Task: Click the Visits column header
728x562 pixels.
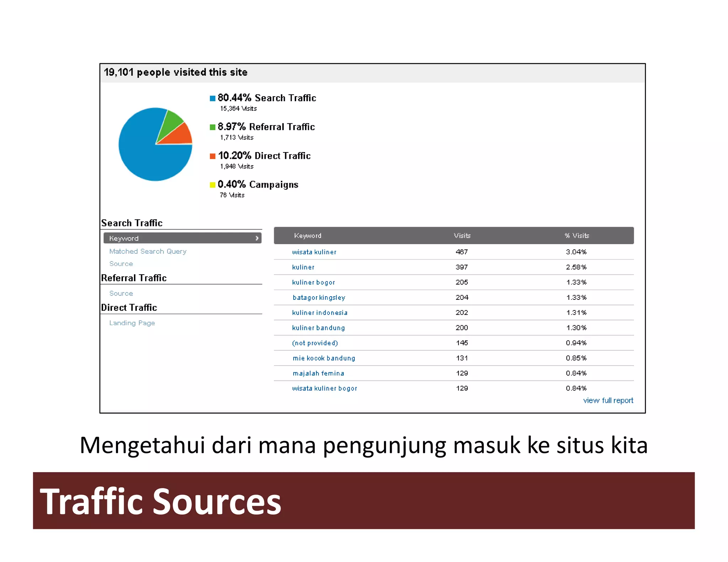Action: click(x=462, y=236)
